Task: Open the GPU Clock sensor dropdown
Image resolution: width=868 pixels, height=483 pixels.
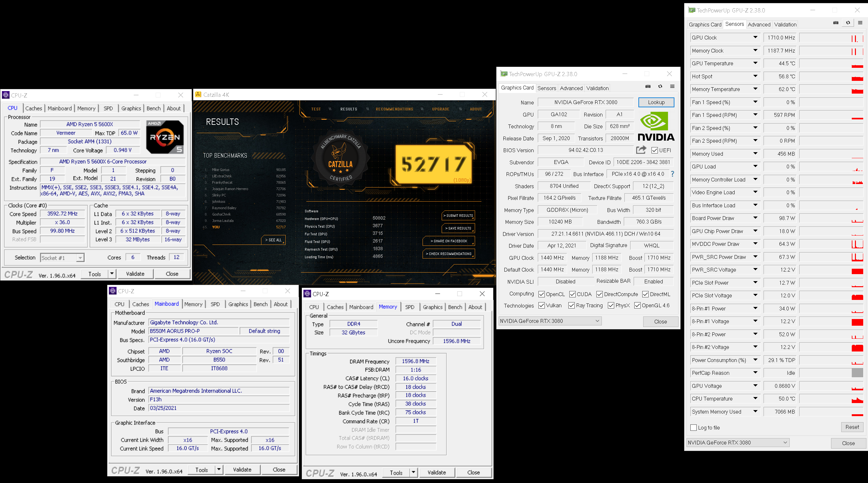Action: tap(756, 37)
